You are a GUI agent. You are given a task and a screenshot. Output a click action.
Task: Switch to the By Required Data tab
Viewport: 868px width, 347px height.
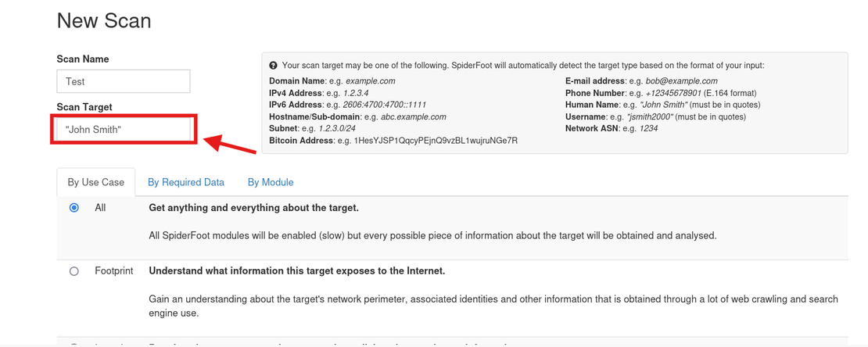tap(185, 182)
